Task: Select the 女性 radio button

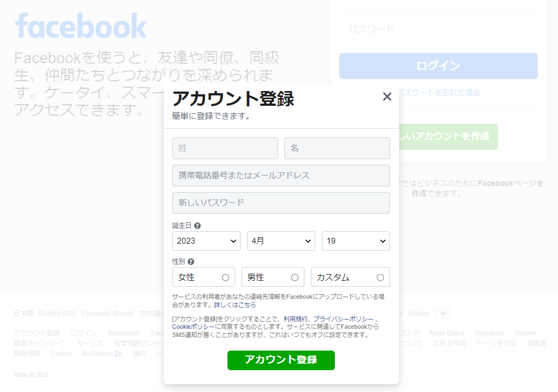Action: (225, 278)
